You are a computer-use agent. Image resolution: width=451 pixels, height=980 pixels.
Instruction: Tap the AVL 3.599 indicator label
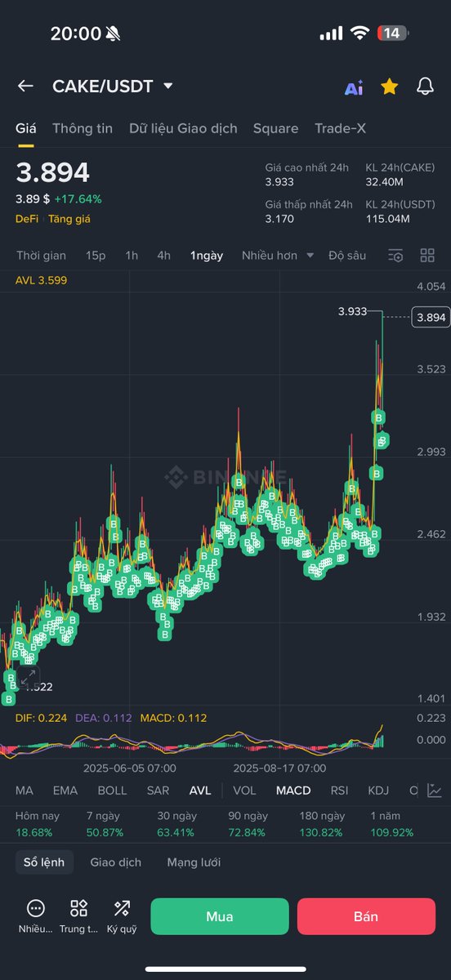(42, 280)
